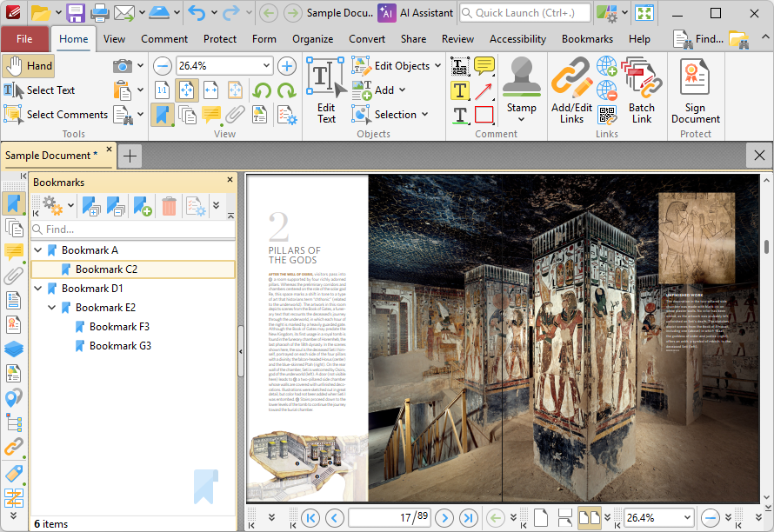The height and width of the screenshot is (532, 774).
Task: Collapse the Bookmark D1 tree node
Action: pos(38,289)
